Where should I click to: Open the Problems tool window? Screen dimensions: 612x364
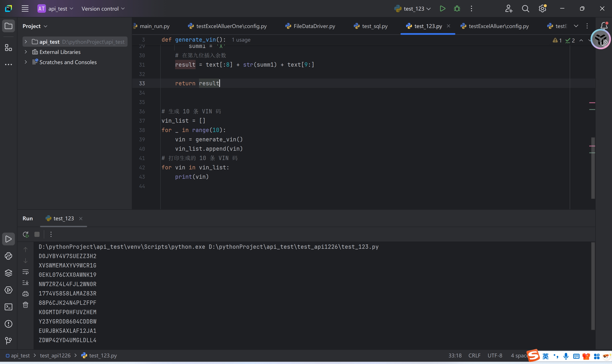tap(8, 324)
